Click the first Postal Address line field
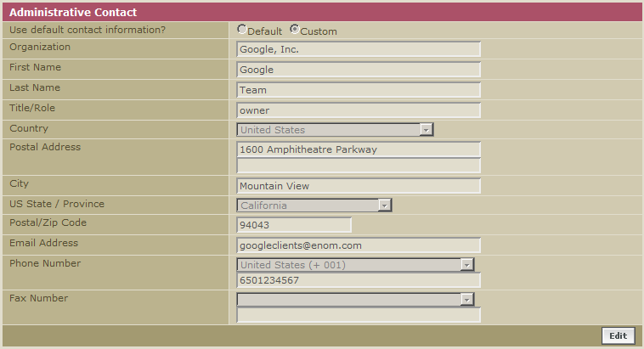Screen dimensions: 644x349 tap(359, 149)
